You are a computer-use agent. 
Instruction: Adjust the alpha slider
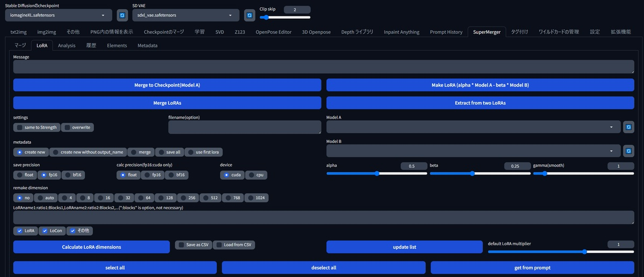tap(376, 173)
